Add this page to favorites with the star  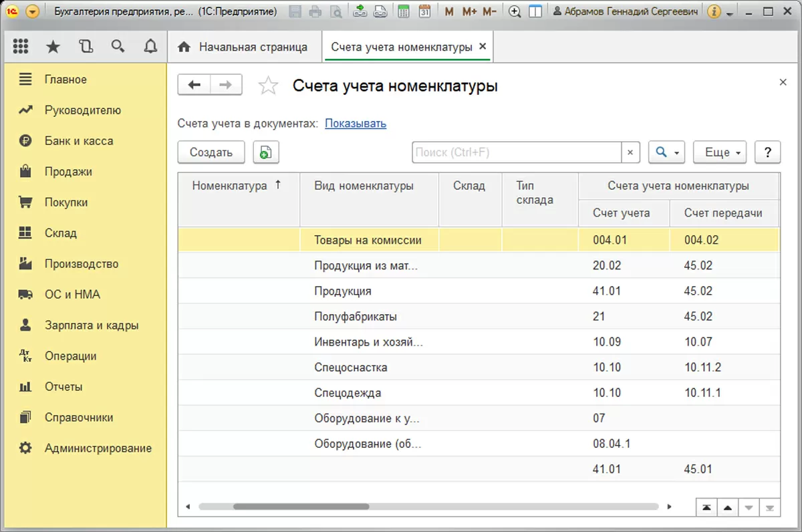268,86
